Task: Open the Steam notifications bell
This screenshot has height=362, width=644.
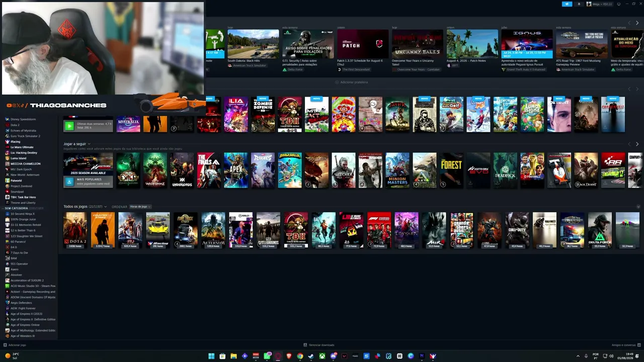Action: click(579, 4)
